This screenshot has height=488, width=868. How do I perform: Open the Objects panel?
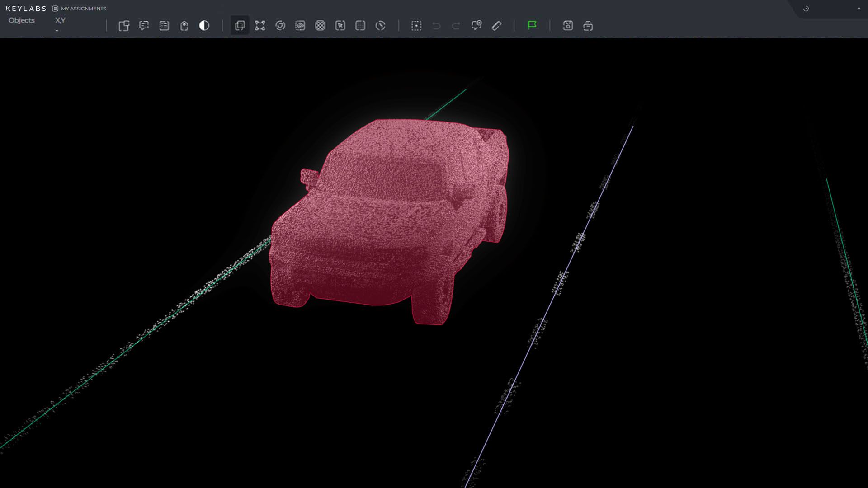pyautogui.click(x=21, y=20)
